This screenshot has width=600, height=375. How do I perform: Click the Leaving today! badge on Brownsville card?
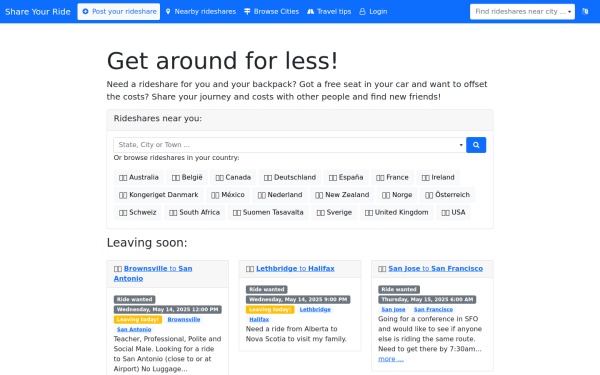138,320
